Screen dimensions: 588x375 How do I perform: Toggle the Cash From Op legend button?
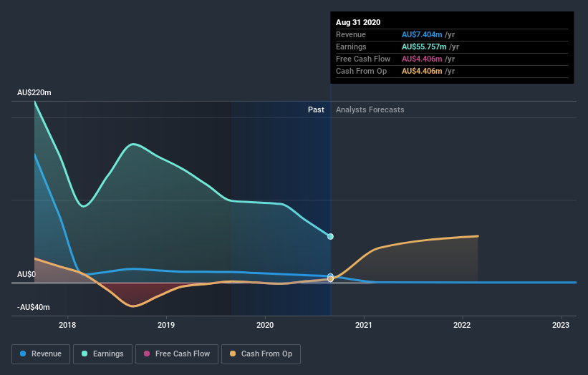261,354
